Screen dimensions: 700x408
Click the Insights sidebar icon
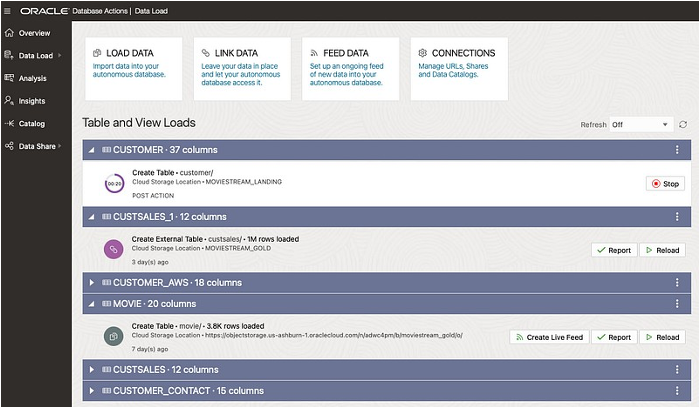[9, 100]
